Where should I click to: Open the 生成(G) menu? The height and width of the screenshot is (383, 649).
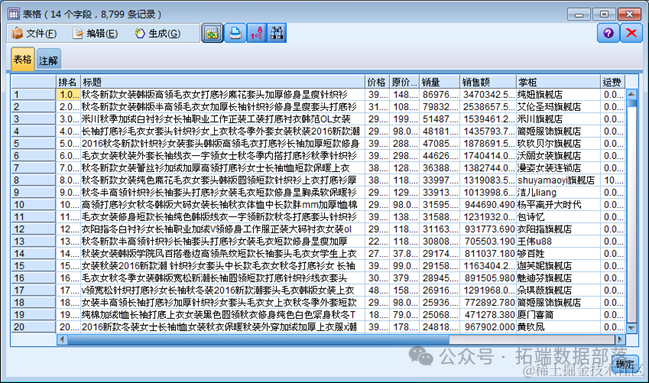click(158, 33)
